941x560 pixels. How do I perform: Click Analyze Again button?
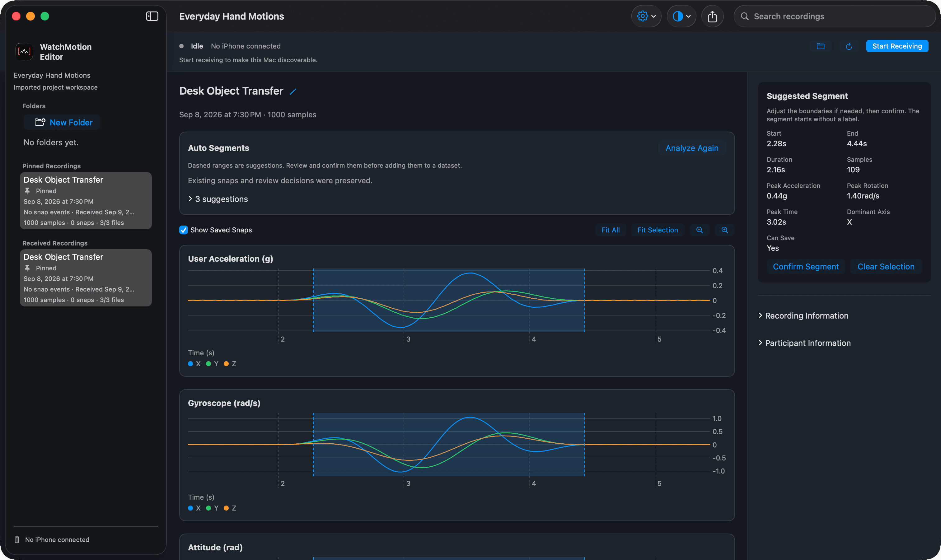(x=692, y=148)
